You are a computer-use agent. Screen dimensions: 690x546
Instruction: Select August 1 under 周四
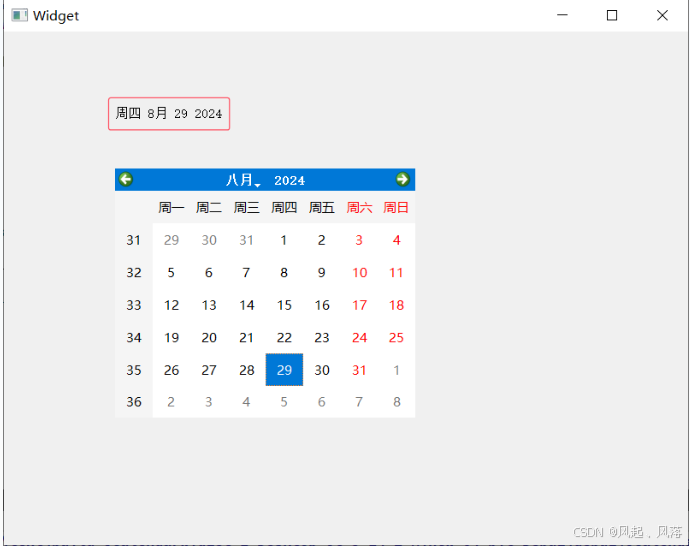point(284,240)
